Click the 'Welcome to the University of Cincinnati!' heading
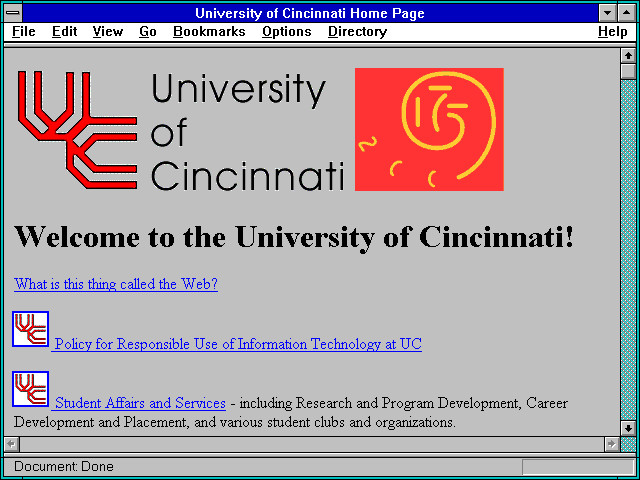 click(x=294, y=236)
